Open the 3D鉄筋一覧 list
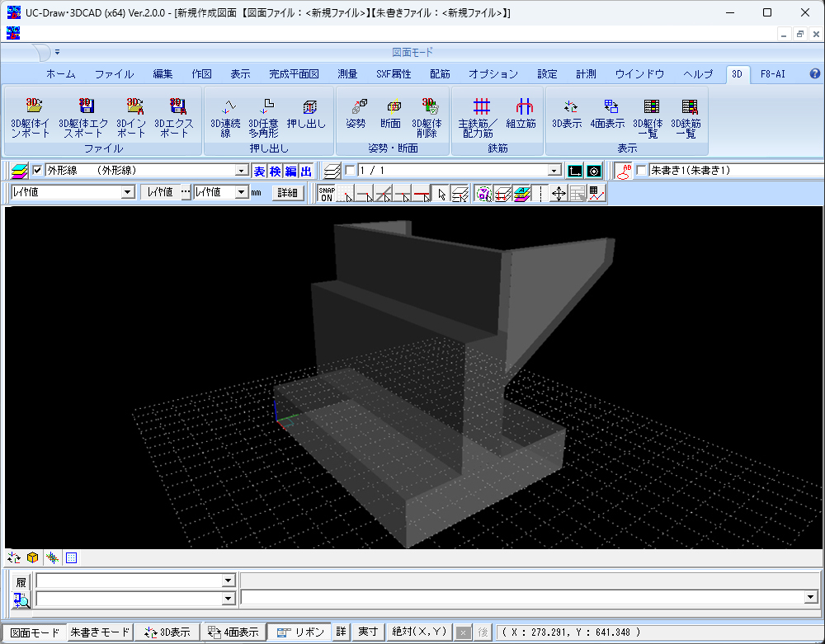 (x=686, y=118)
